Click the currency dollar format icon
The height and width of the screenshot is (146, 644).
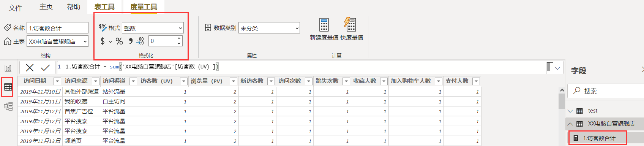tap(102, 41)
